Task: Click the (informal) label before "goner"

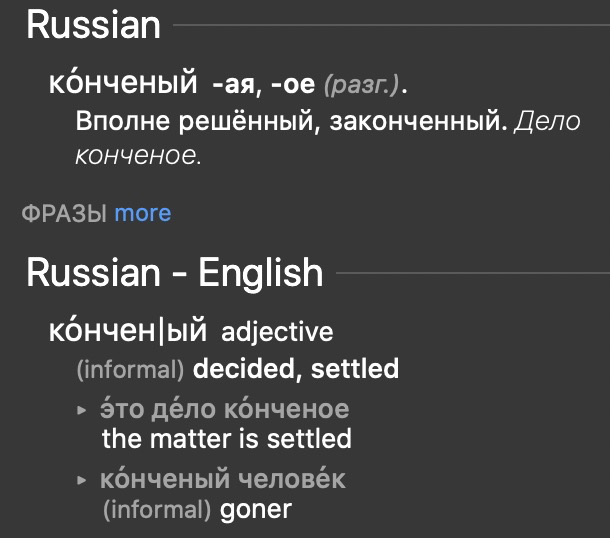Action: click(156, 509)
